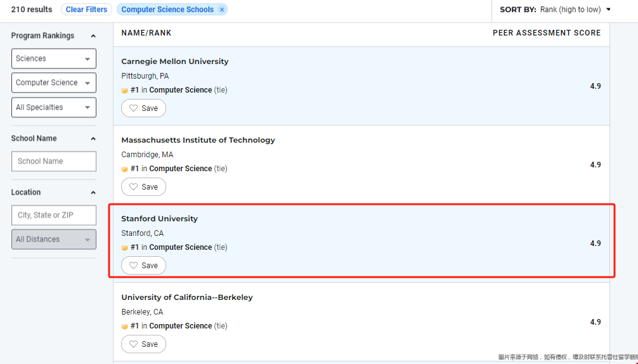638x364 pixels.
Task: Click MIT's 4.9 peer assessment score
Action: tap(596, 164)
